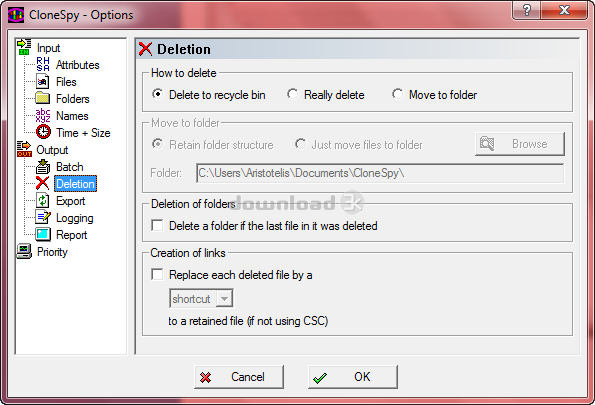
Task: Select the Files page icon in tree
Action: (43, 82)
